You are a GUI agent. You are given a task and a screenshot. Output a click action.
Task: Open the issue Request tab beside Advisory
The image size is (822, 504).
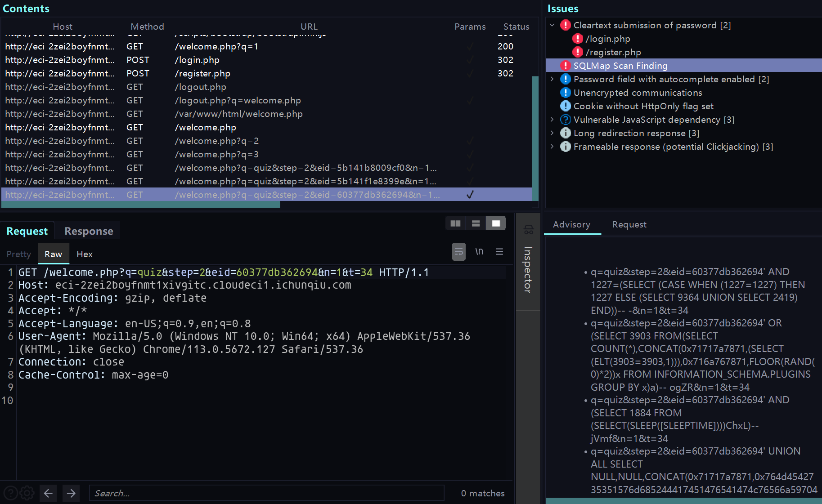[x=629, y=224]
